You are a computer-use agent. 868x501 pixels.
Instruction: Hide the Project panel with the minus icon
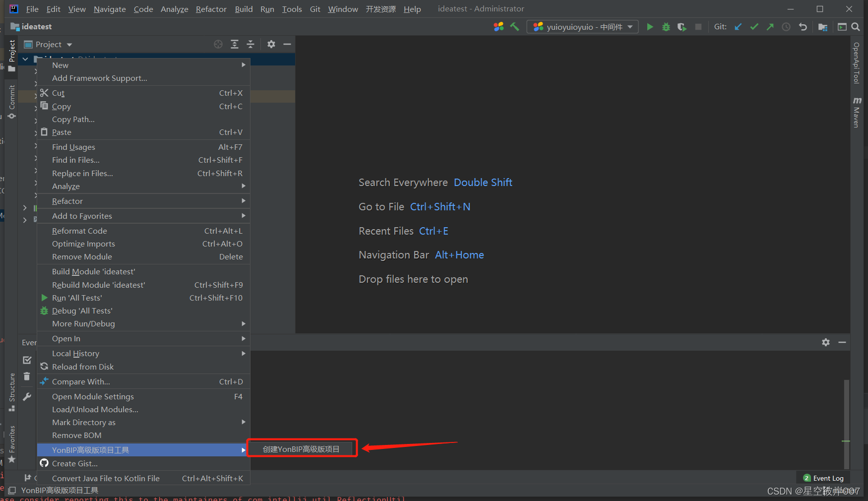pyautogui.click(x=287, y=44)
